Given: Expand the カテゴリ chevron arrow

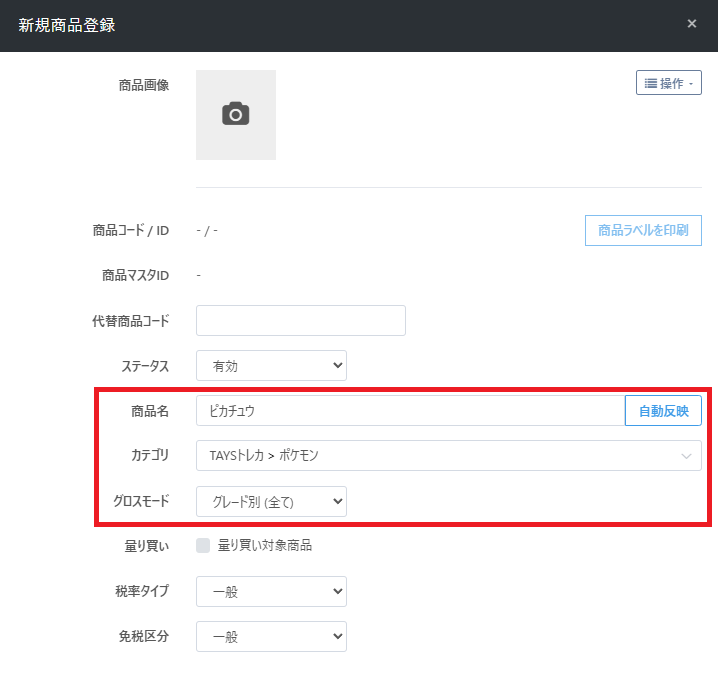Looking at the screenshot, I should point(686,456).
